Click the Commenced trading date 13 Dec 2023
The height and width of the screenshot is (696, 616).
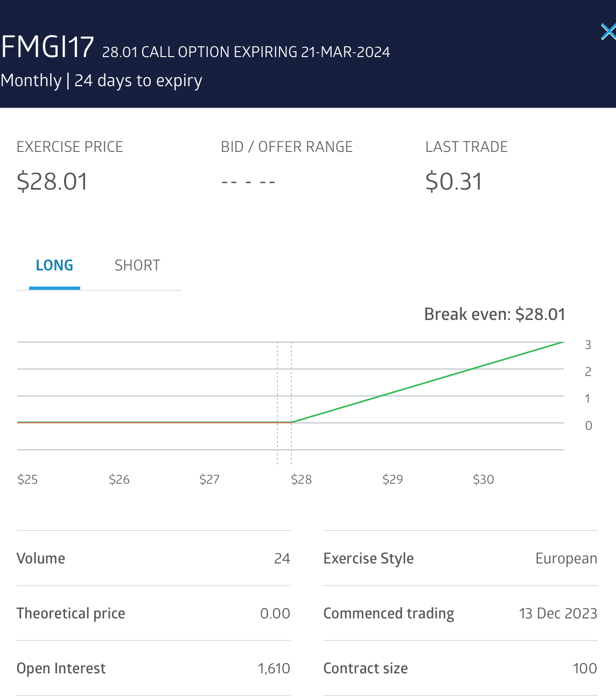(x=558, y=614)
